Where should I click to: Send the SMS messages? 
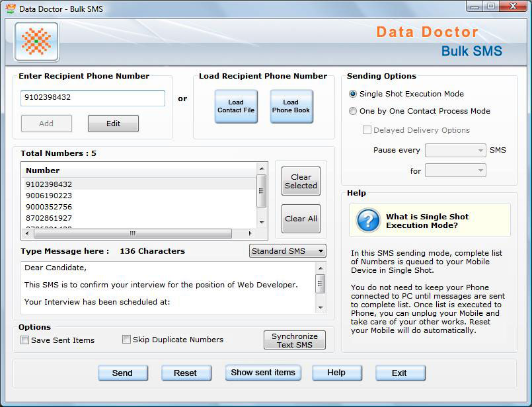[x=123, y=373]
